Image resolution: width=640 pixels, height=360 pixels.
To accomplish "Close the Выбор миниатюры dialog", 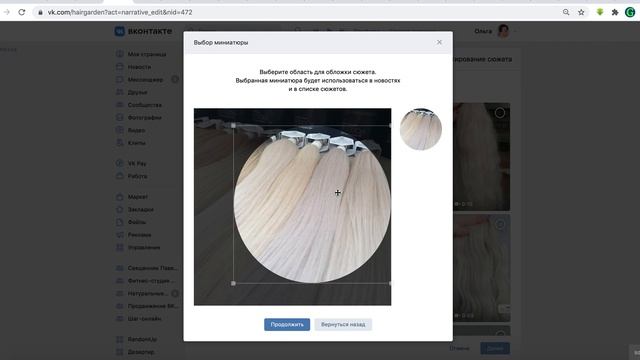I will [x=439, y=42].
